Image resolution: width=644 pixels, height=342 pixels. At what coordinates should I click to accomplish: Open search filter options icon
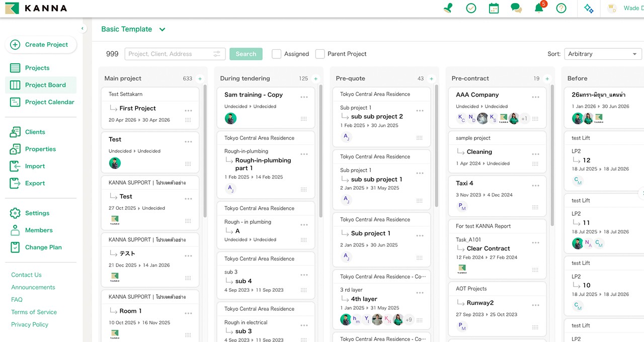point(217,54)
